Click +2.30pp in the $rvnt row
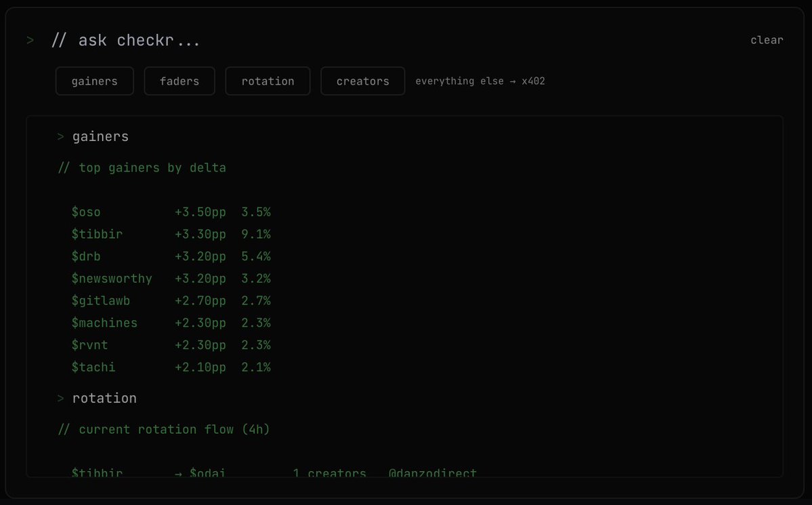The image size is (812, 505). (x=200, y=345)
